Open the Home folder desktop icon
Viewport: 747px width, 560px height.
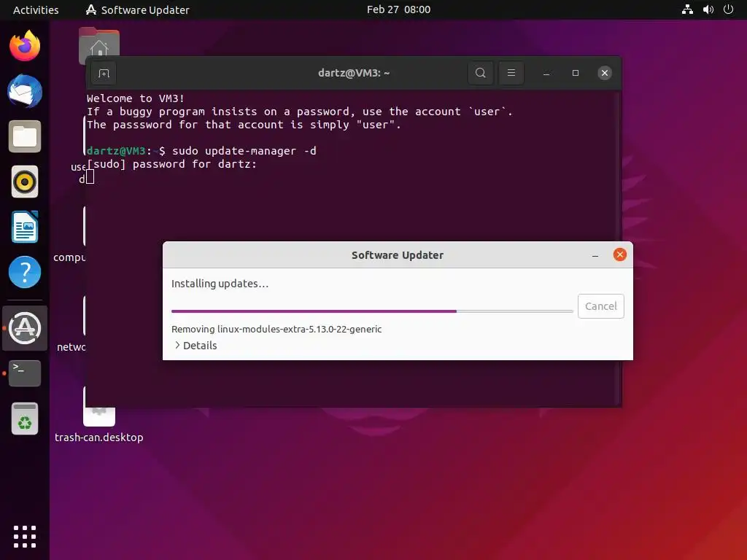click(99, 42)
